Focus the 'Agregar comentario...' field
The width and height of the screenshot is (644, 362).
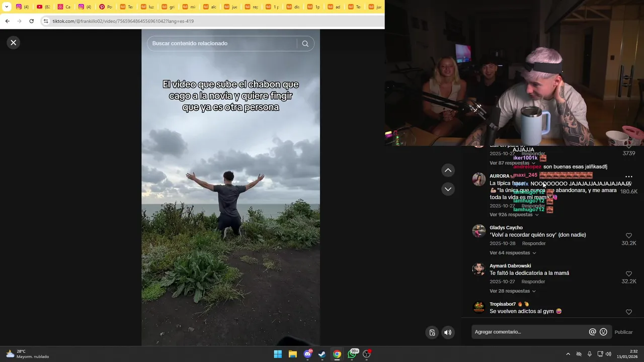pyautogui.click(x=530, y=332)
